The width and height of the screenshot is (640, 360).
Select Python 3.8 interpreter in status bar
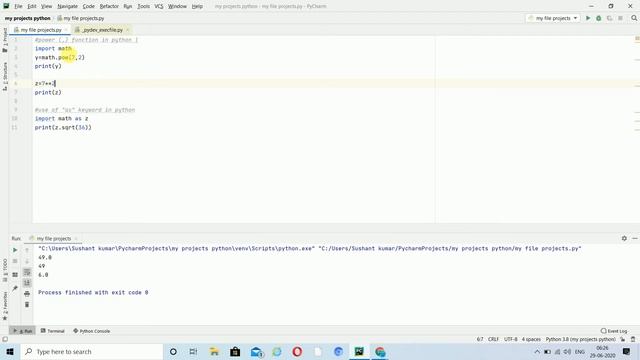click(580, 339)
